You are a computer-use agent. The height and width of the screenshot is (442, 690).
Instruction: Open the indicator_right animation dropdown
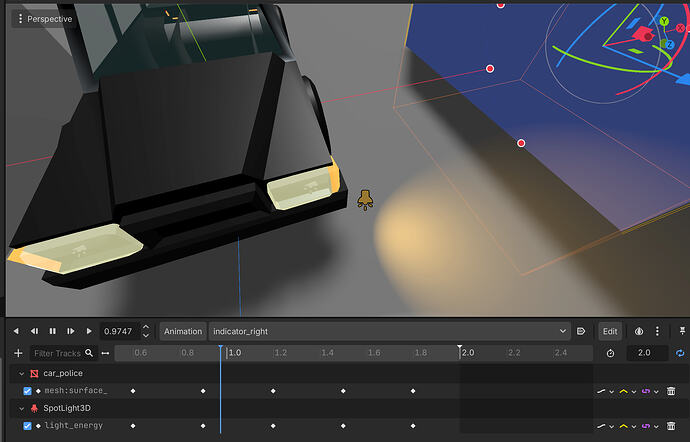coord(389,332)
